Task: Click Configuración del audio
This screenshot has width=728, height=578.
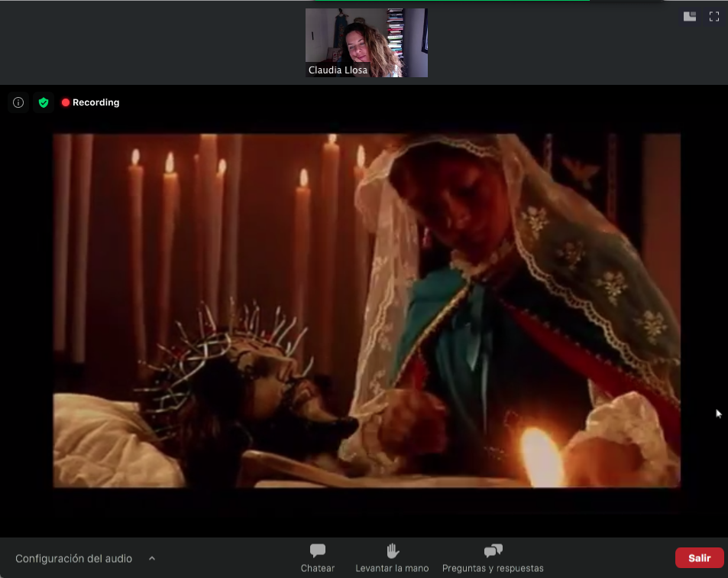Action: (x=74, y=558)
